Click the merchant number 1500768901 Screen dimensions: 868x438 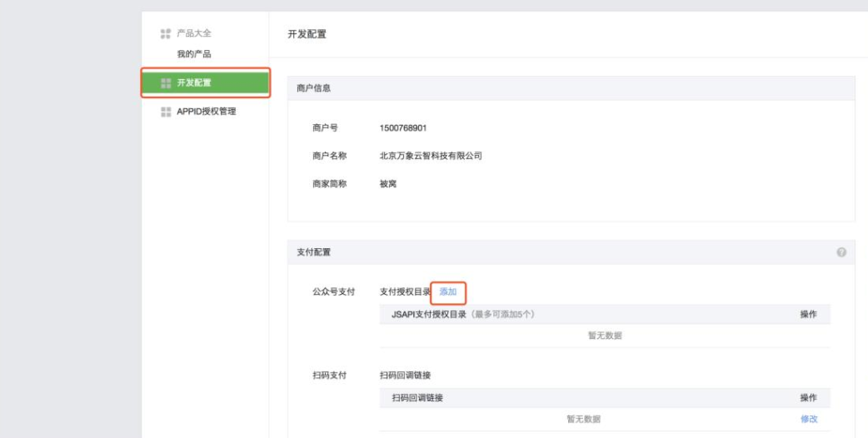pos(404,128)
